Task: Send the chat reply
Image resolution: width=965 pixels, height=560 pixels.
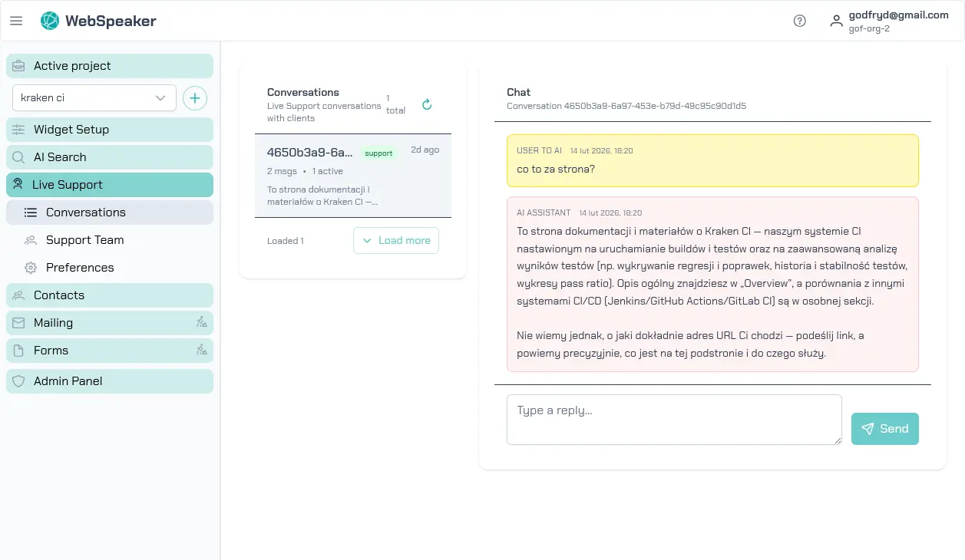Action: click(884, 429)
